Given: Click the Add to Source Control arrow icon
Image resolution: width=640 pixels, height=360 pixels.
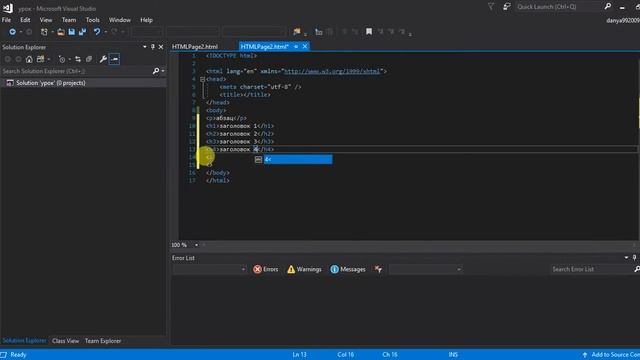Looking at the screenshot, I should tap(585, 355).
